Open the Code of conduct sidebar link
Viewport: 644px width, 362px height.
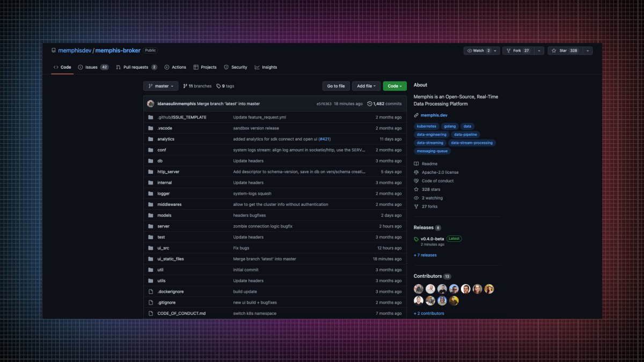[x=434, y=181]
